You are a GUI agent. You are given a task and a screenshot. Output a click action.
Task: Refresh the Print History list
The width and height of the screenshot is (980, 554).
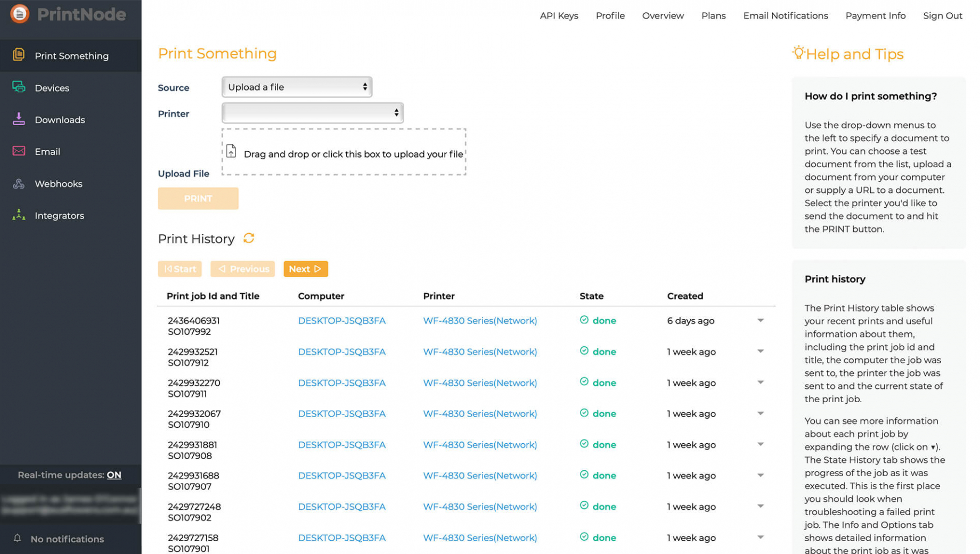tap(249, 238)
